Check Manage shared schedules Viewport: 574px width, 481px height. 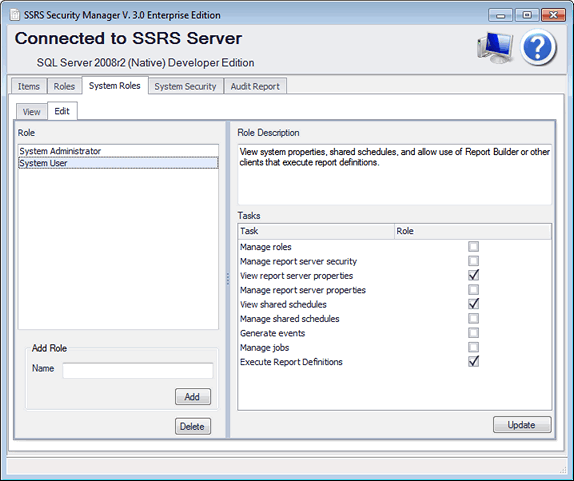tap(473, 318)
